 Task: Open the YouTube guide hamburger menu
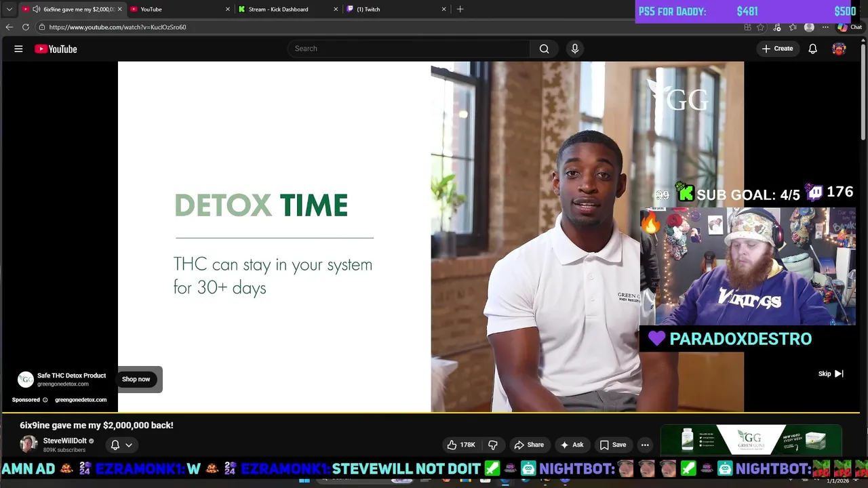pyautogui.click(x=18, y=49)
